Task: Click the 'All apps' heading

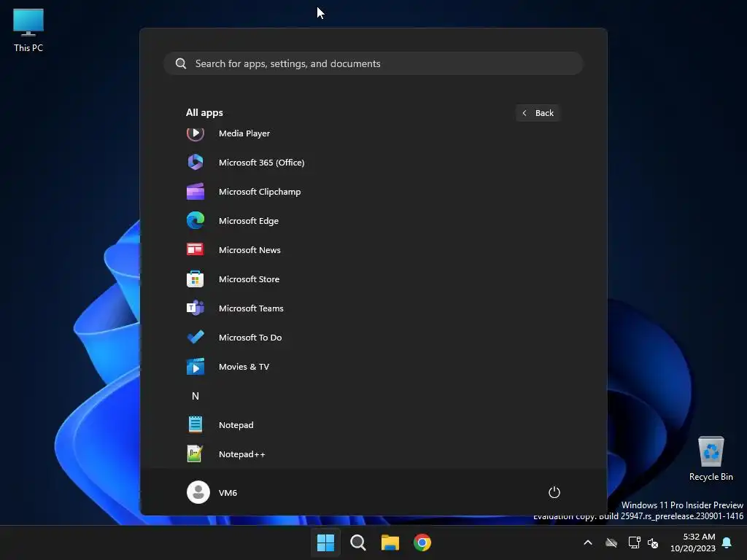Action: (x=204, y=112)
